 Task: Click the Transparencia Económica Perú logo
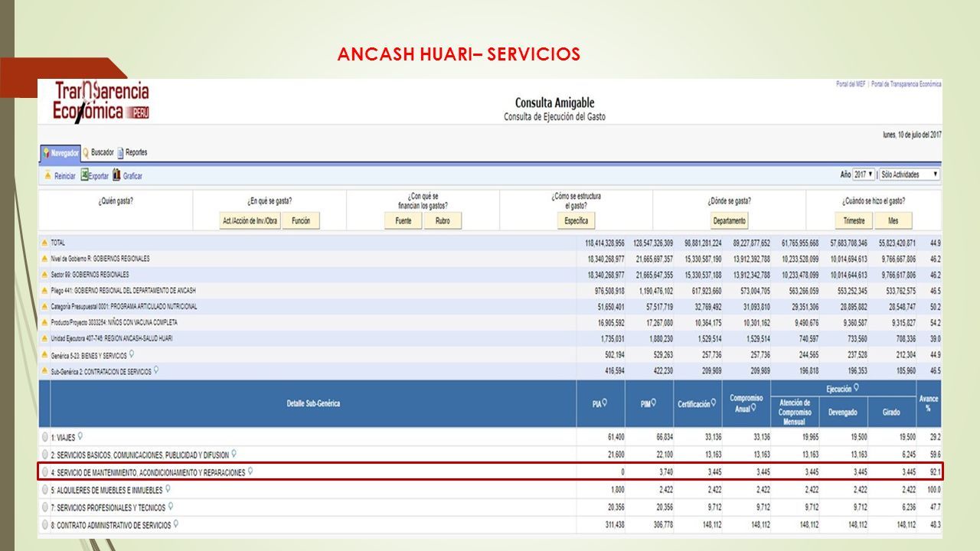click(x=101, y=102)
